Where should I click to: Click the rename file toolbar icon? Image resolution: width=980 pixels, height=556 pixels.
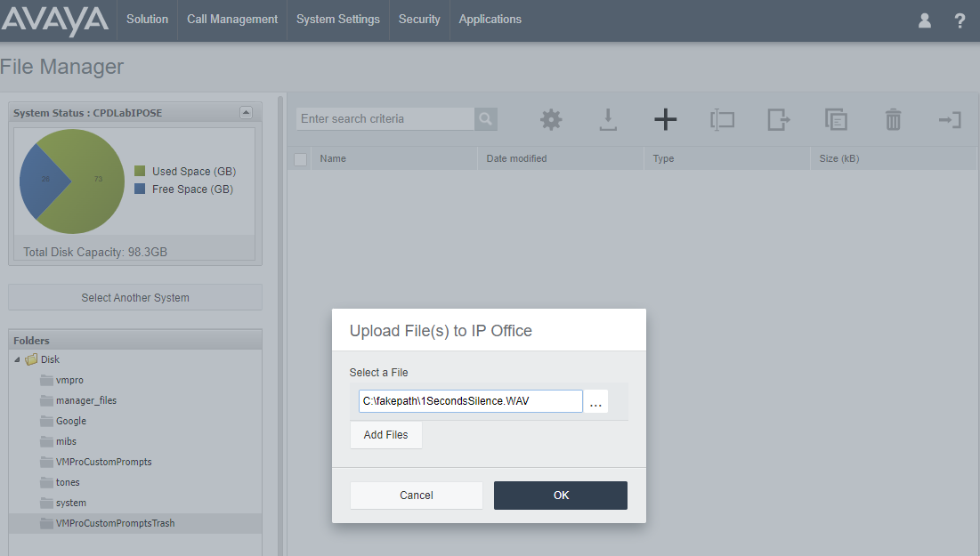click(722, 119)
